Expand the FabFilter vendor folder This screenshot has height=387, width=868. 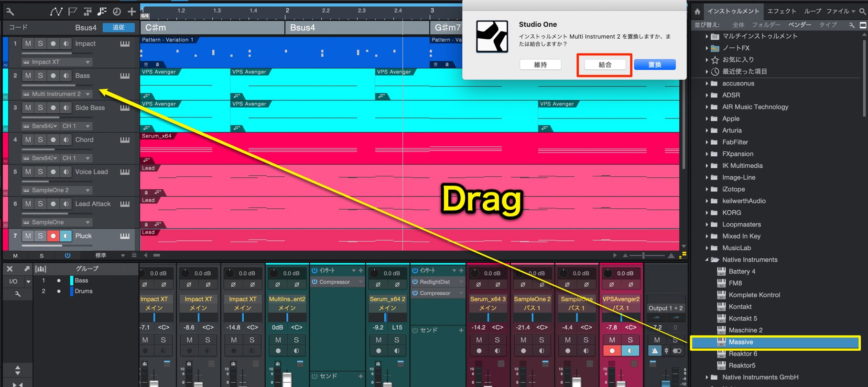coord(707,142)
